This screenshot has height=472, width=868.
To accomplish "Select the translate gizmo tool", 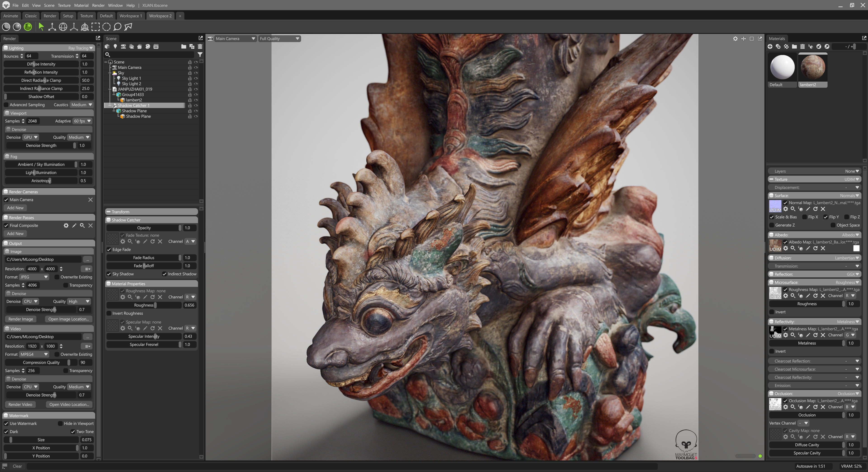I will (x=52, y=27).
